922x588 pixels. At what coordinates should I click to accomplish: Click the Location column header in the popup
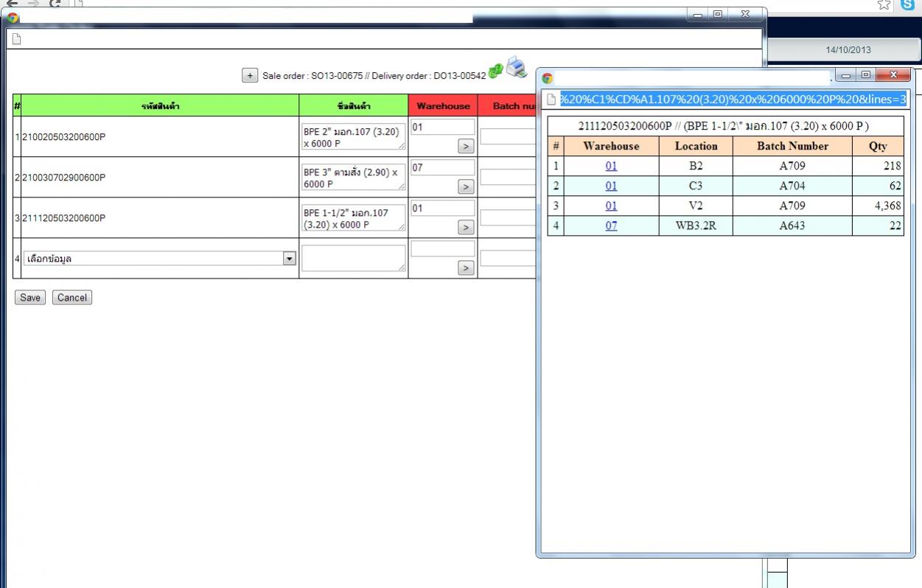tap(696, 146)
